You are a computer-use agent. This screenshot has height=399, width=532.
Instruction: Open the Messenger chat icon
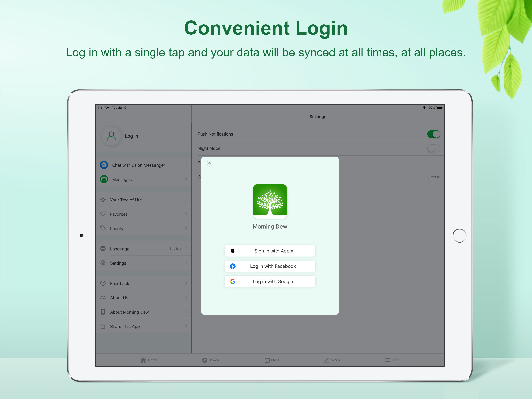pos(104,165)
